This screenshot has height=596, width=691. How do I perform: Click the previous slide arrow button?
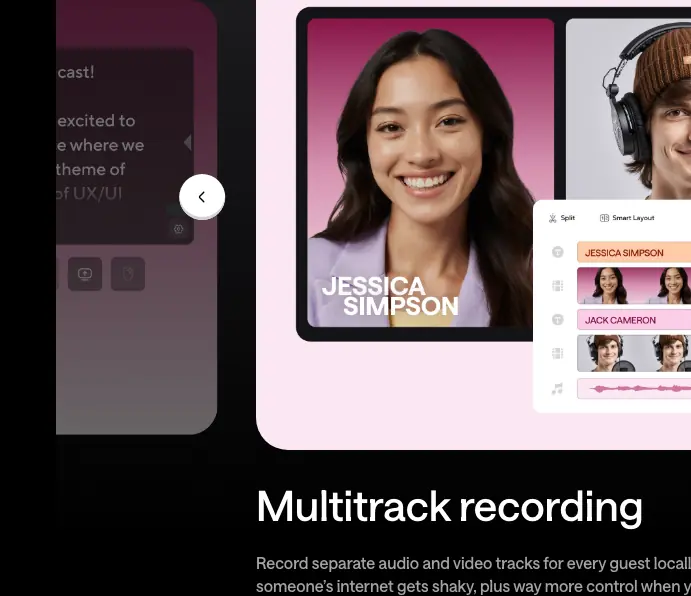point(202,197)
